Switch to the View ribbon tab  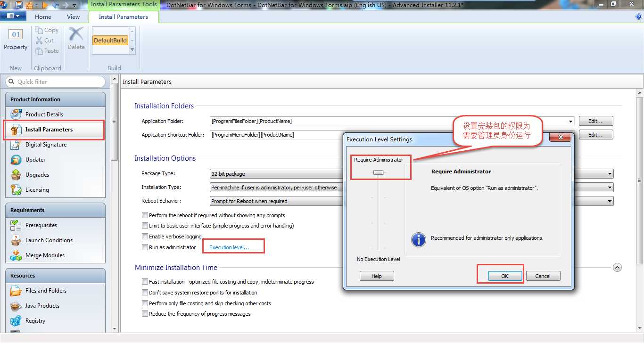coord(74,16)
